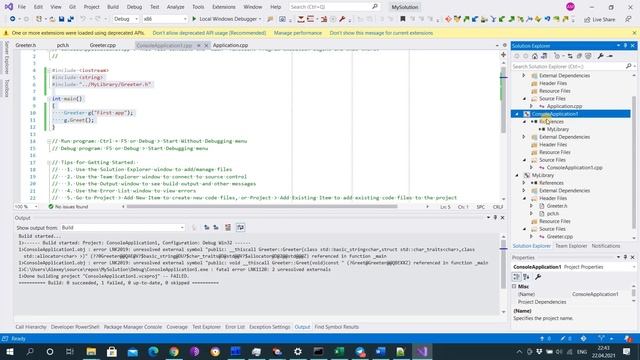
Task: Click the Clear All icon in Output toolbar
Action: [x=228, y=227]
